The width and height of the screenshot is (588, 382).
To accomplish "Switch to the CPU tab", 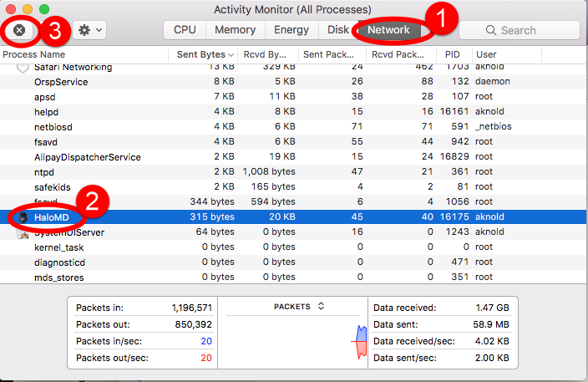I will 185,30.
